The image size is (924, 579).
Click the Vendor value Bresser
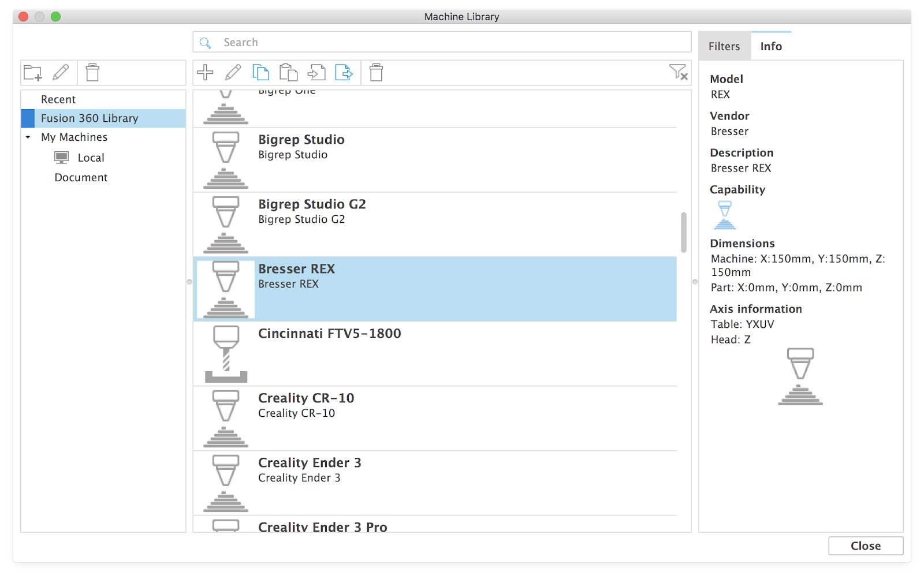tap(729, 132)
